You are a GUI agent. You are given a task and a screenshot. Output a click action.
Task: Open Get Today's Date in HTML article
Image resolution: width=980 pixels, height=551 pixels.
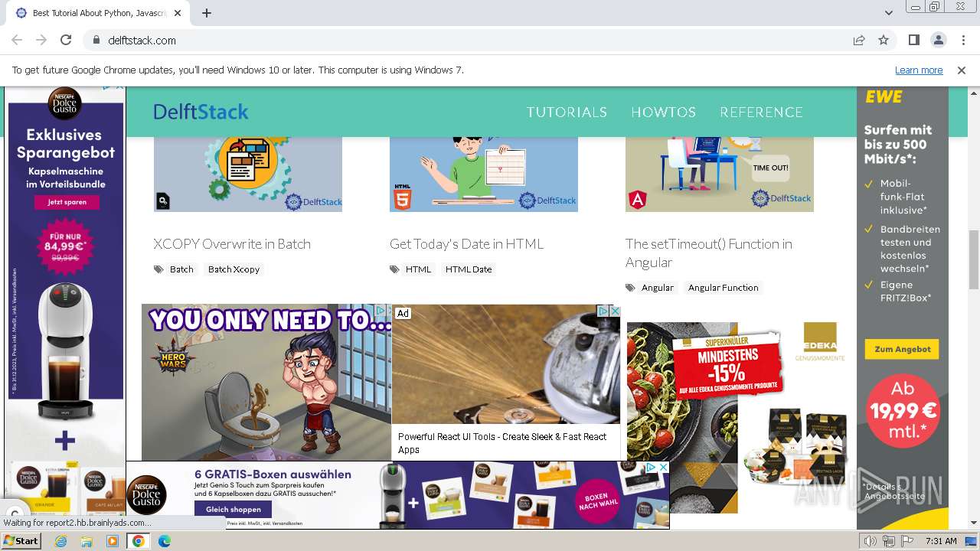tap(466, 244)
